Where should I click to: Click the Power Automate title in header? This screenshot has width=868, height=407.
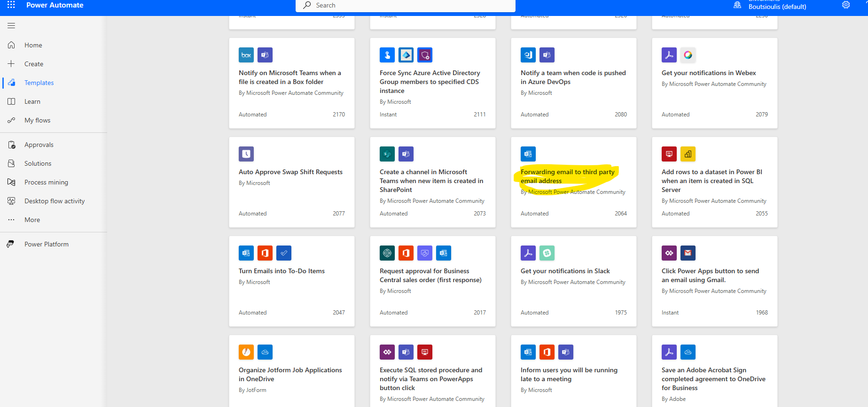(55, 5)
